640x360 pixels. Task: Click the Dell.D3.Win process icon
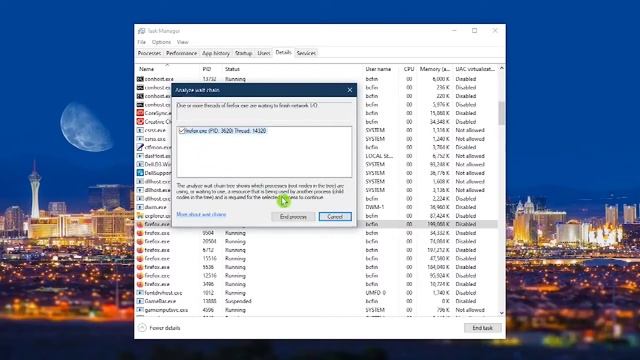140,164
